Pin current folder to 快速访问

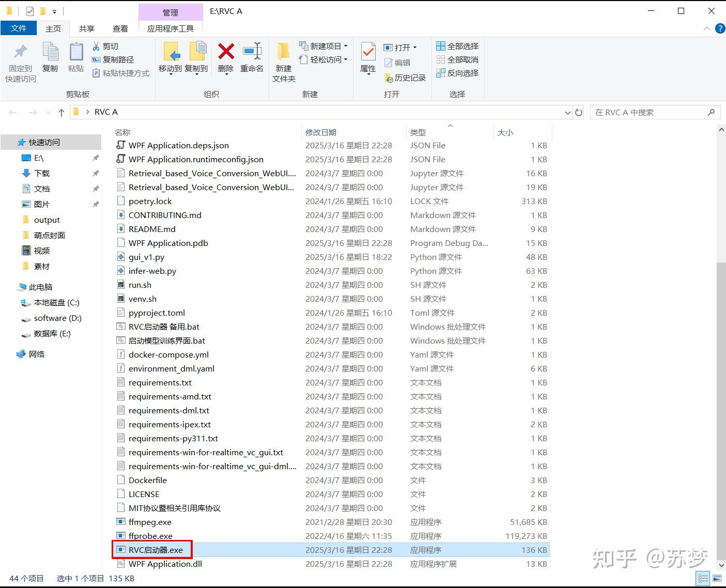coord(20,61)
